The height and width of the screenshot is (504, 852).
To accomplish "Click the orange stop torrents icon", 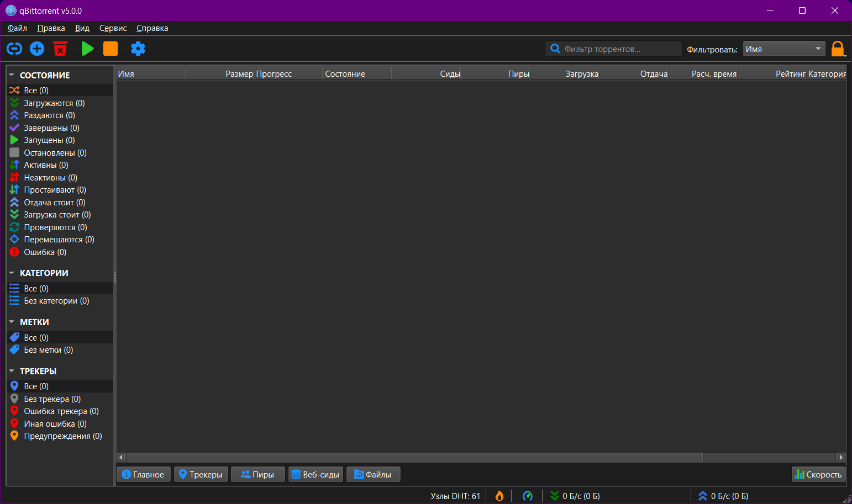I will point(111,49).
